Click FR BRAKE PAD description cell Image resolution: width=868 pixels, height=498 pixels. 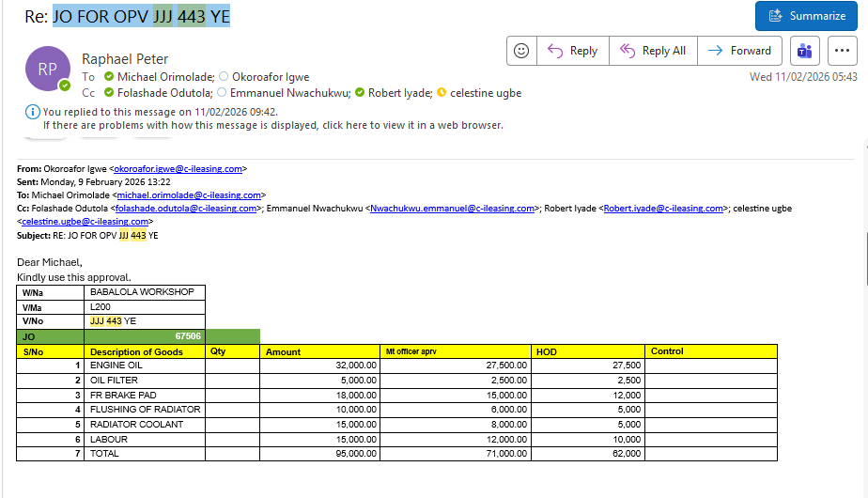coord(145,396)
